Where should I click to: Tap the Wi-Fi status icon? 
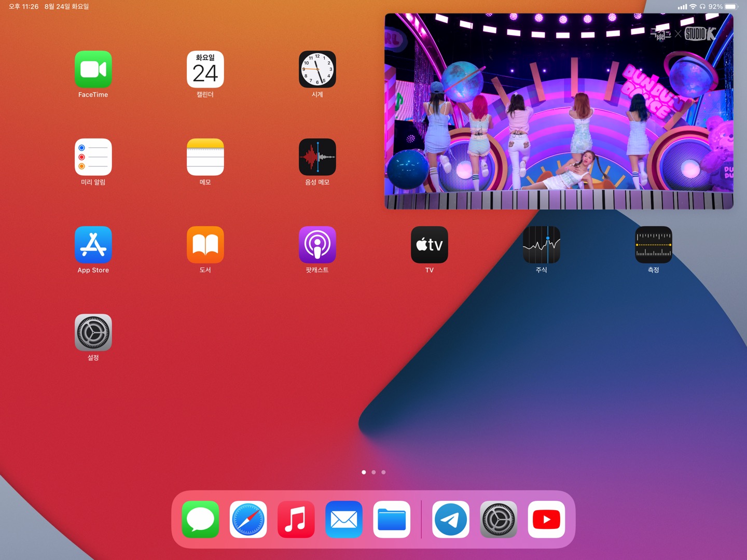[693, 7]
